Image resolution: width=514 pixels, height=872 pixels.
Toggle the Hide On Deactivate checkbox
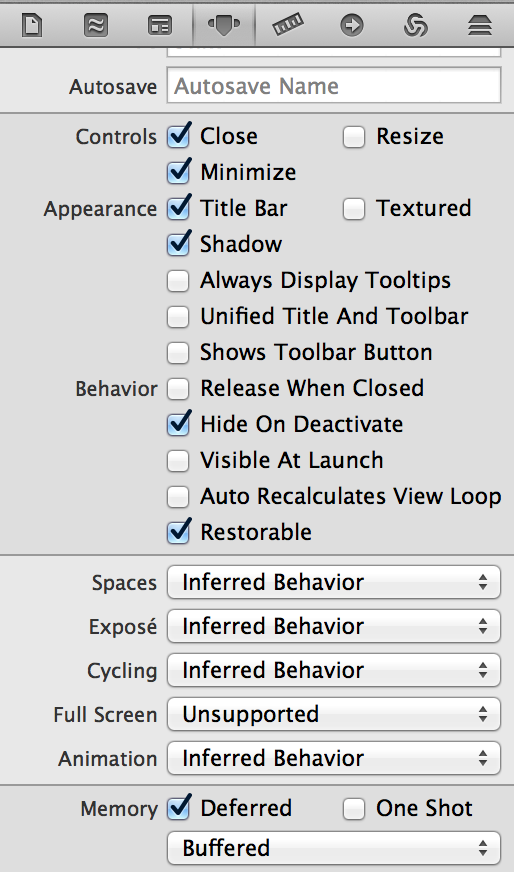tap(179, 424)
